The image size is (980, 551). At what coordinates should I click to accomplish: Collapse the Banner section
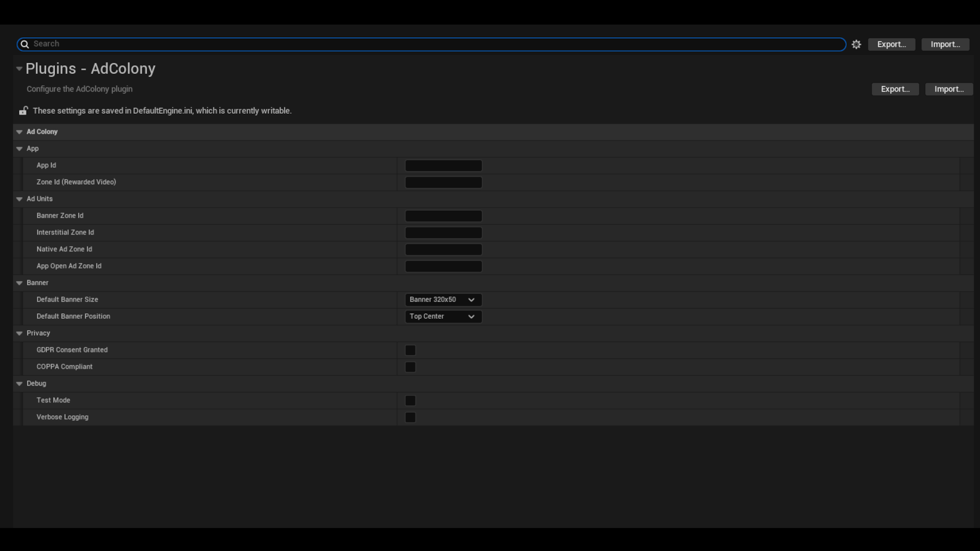(19, 283)
